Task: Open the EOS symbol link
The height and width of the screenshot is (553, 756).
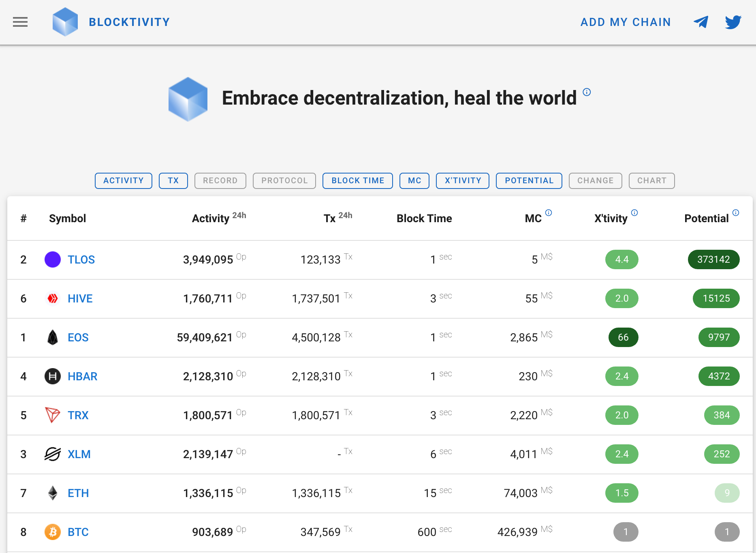Action: click(78, 337)
